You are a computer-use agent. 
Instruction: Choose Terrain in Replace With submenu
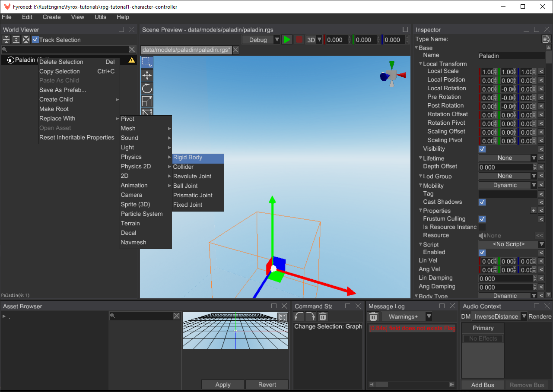[146, 224]
